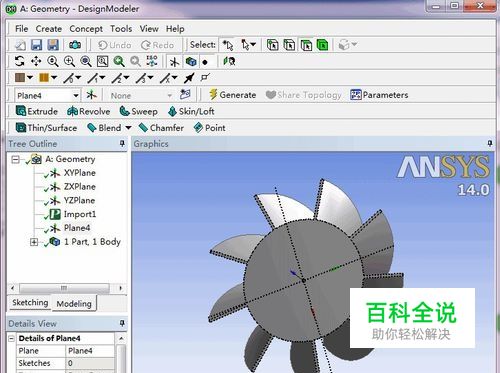Viewport: 500px width, 373px height.
Task: Click the Skin/Loft tool
Action: click(191, 111)
